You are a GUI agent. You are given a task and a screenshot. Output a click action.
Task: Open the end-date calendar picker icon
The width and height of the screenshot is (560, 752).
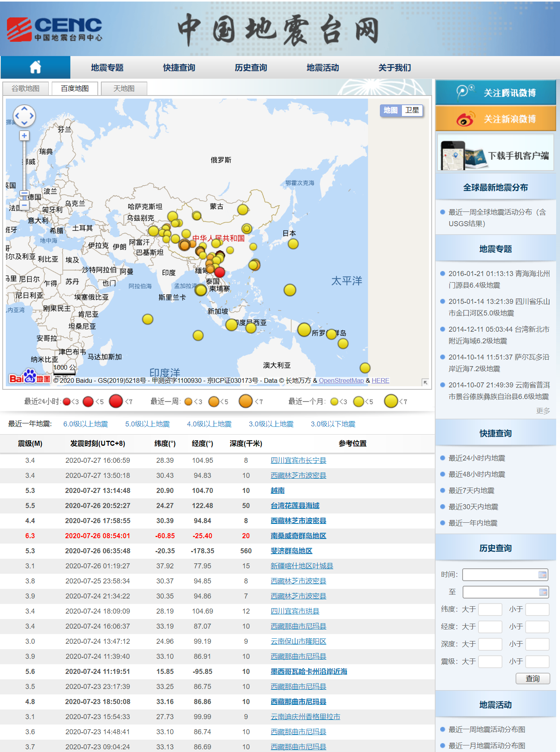click(x=543, y=592)
